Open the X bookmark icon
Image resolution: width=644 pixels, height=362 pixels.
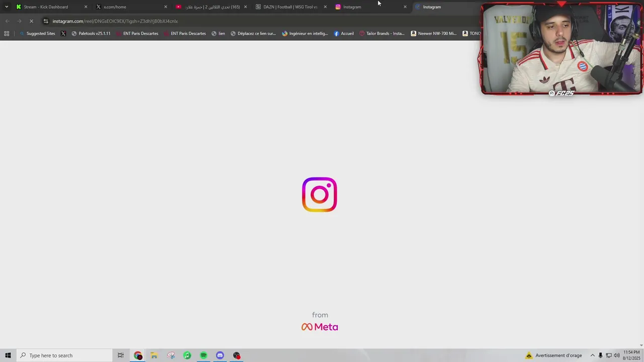63,34
